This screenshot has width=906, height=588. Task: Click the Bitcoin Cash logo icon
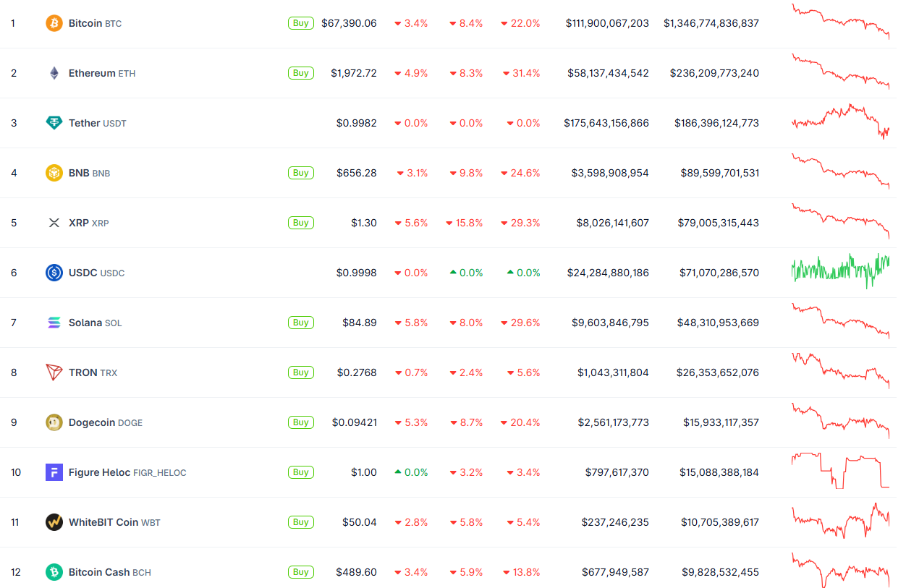click(x=54, y=571)
